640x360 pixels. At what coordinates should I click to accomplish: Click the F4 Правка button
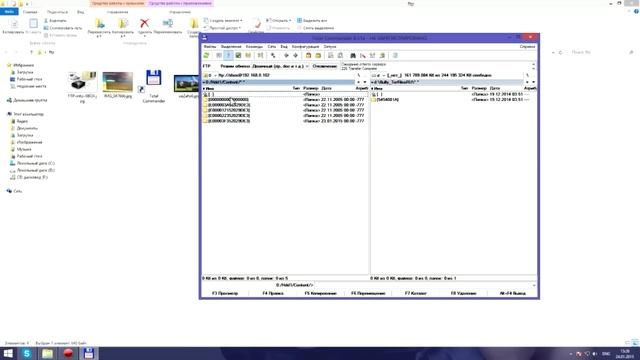pos(273,293)
